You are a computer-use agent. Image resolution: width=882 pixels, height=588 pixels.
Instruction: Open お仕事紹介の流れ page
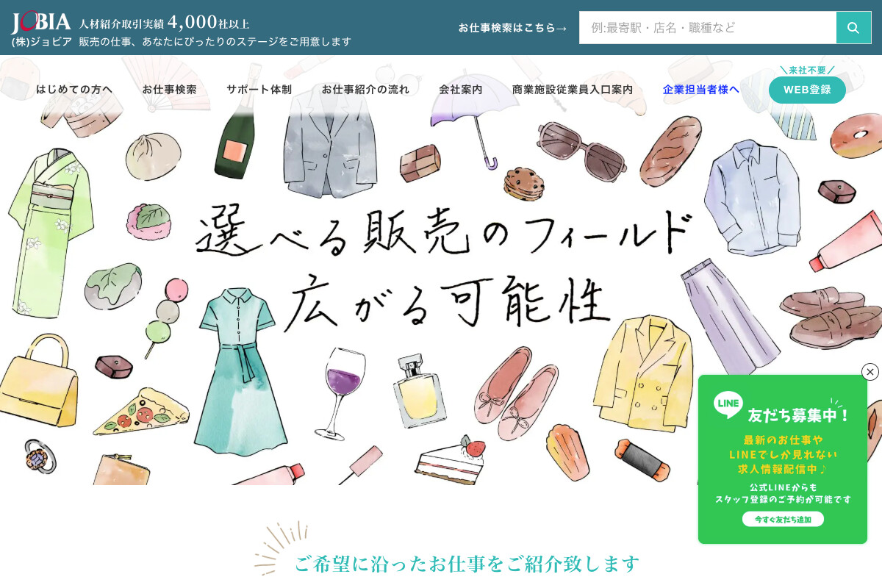pos(365,90)
